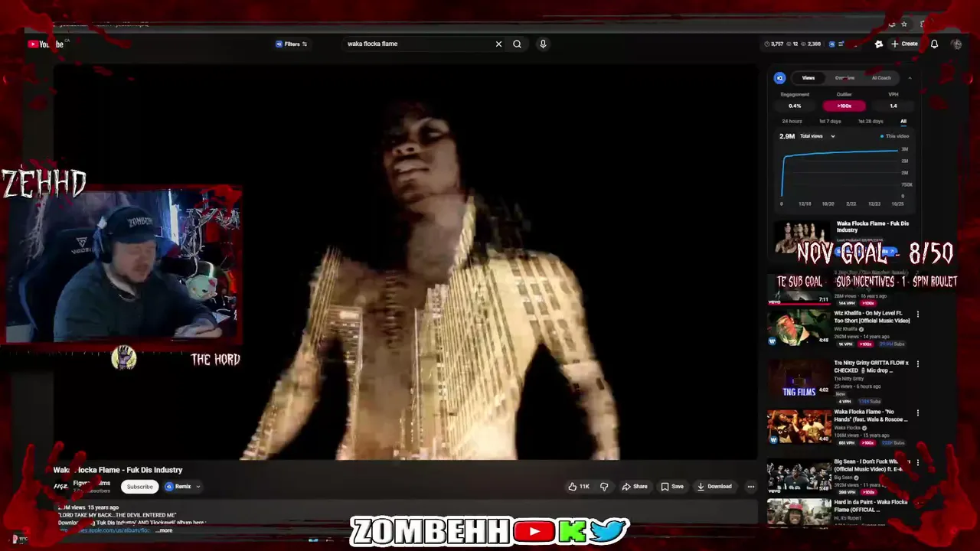Open the Fuk Dis Industry panel thumbnail
The image size is (980, 551).
802,236
